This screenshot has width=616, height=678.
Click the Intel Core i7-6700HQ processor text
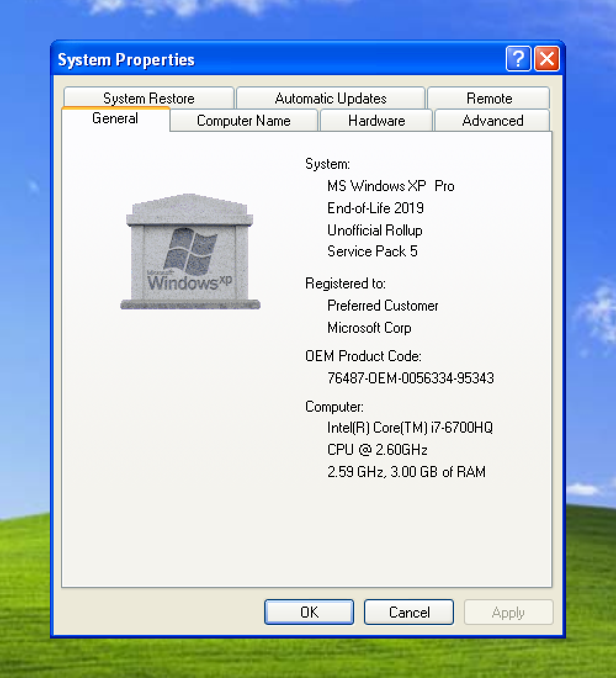click(x=410, y=428)
